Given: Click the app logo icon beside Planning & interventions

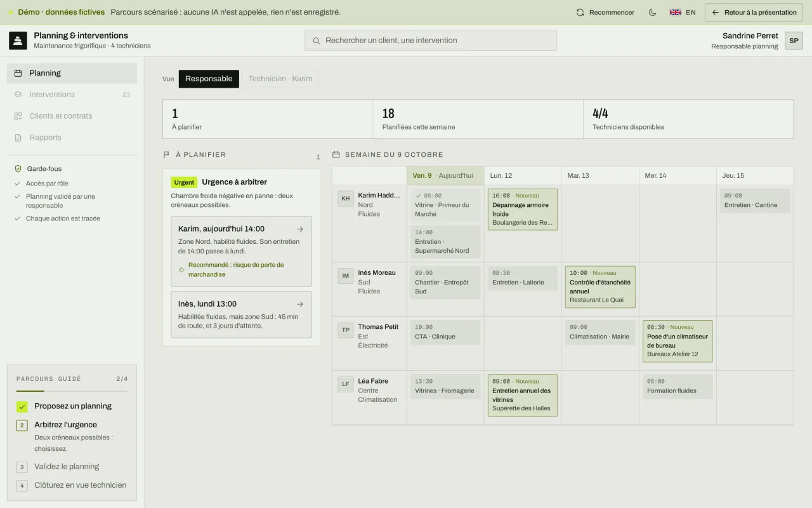Looking at the screenshot, I should pos(18,41).
